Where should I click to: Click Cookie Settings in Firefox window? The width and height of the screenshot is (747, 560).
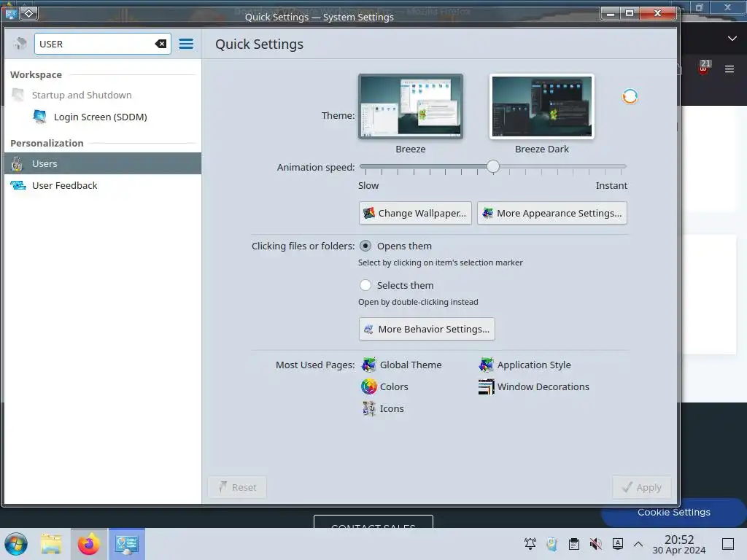[673, 513]
